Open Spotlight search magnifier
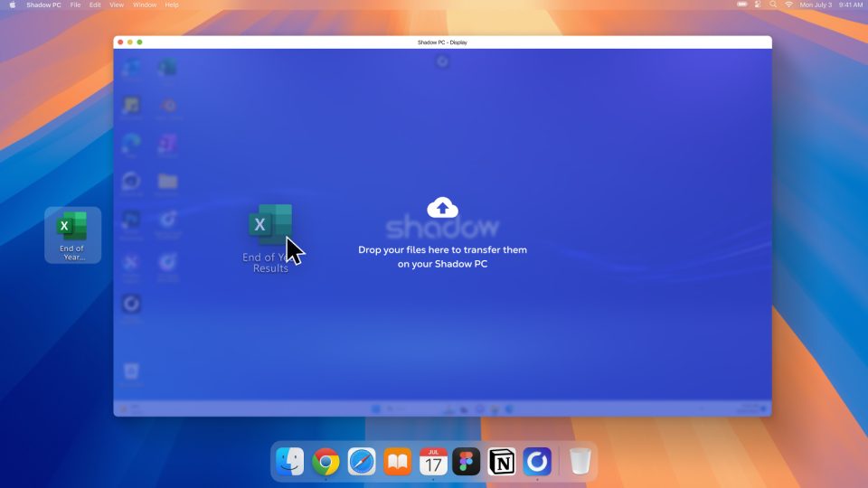 tap(773, 5)
